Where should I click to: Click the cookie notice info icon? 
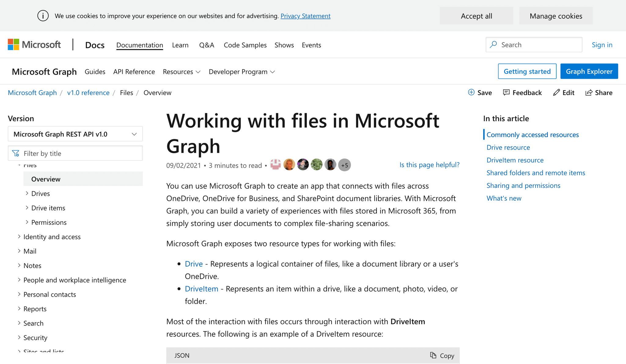click(x=43, y=16)
